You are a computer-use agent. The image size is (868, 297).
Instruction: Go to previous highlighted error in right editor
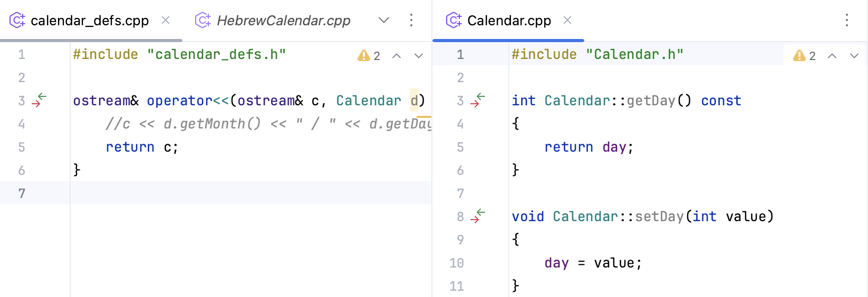(832, 56)
